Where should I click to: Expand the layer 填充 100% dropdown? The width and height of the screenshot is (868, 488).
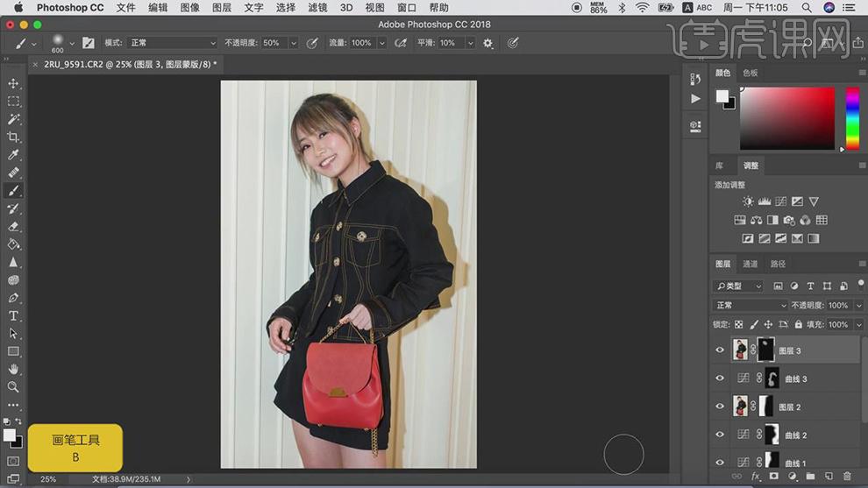(859, 325)
